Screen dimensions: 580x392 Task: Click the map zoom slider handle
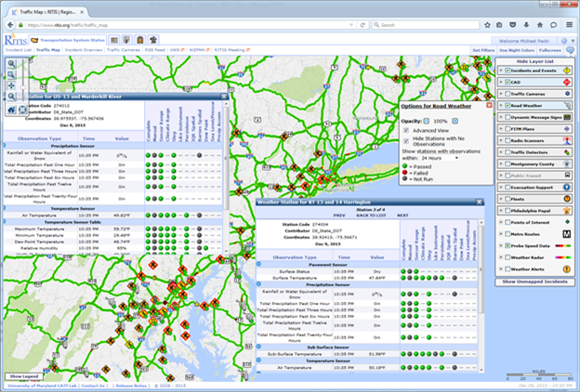[x=23, y=87]
